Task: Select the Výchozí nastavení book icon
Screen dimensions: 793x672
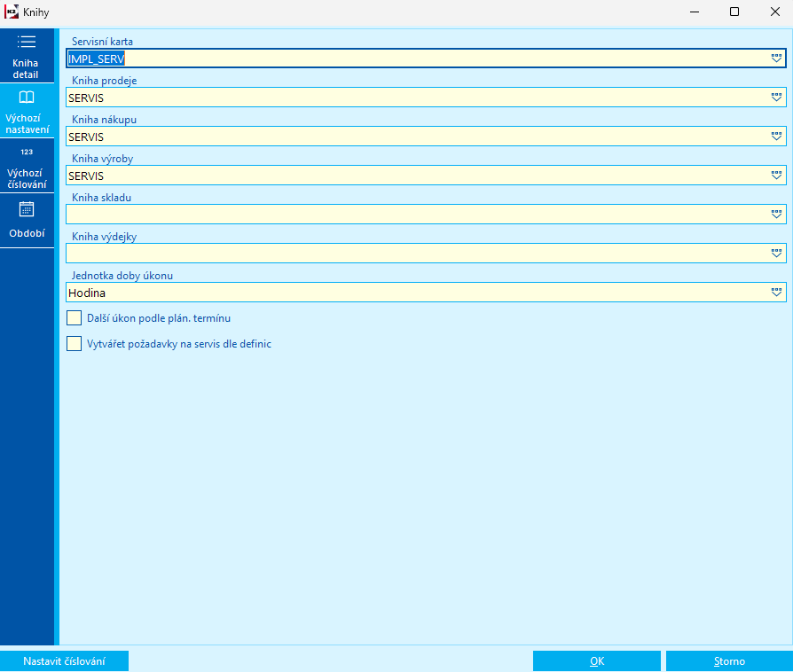Action: click(x=27, y=98)
